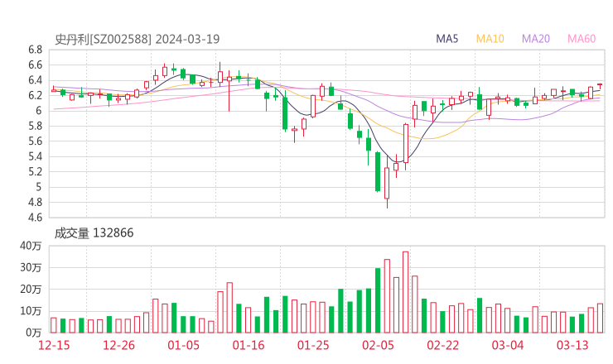The height and width of the screenshot is (364, 613).
Task: Click the 6.4 price axis value
Action: click(x=35, y=80)
